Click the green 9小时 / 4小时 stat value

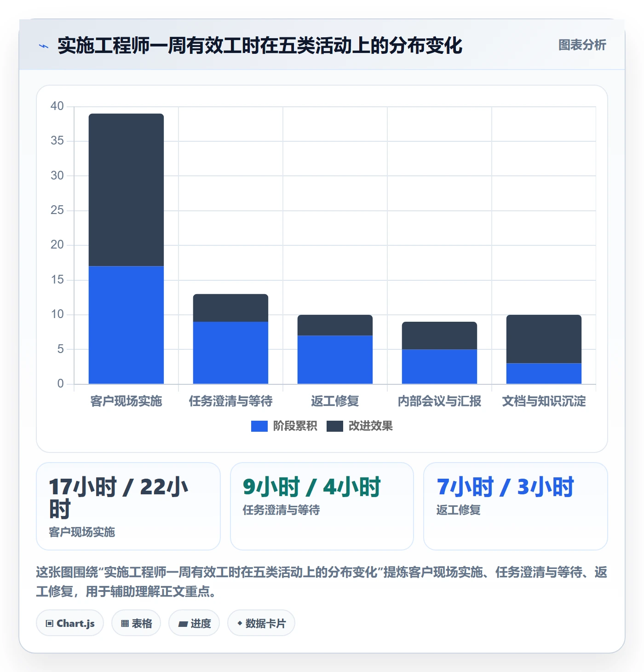312,487
